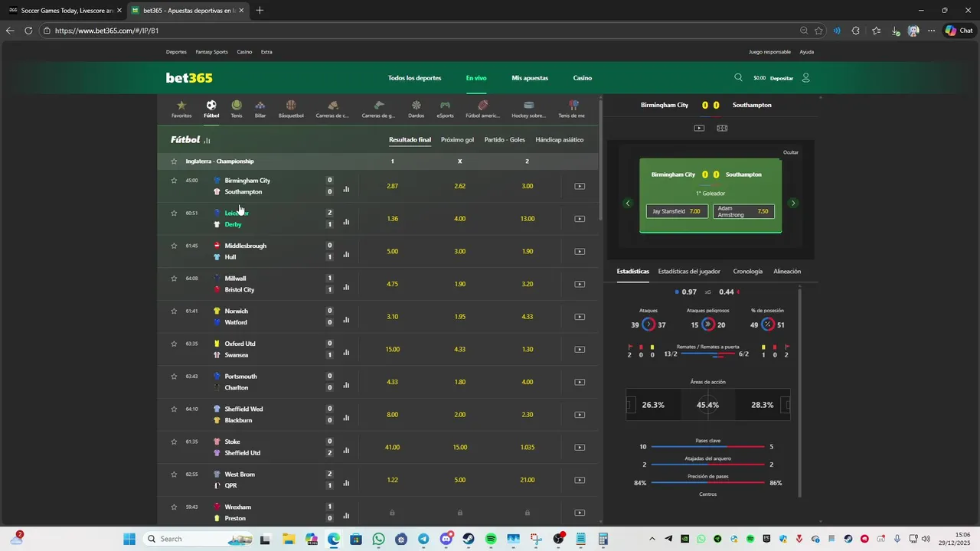Switch to Hándicap asiático market tab
Screen dimensions: 980x551
point(560,140)
